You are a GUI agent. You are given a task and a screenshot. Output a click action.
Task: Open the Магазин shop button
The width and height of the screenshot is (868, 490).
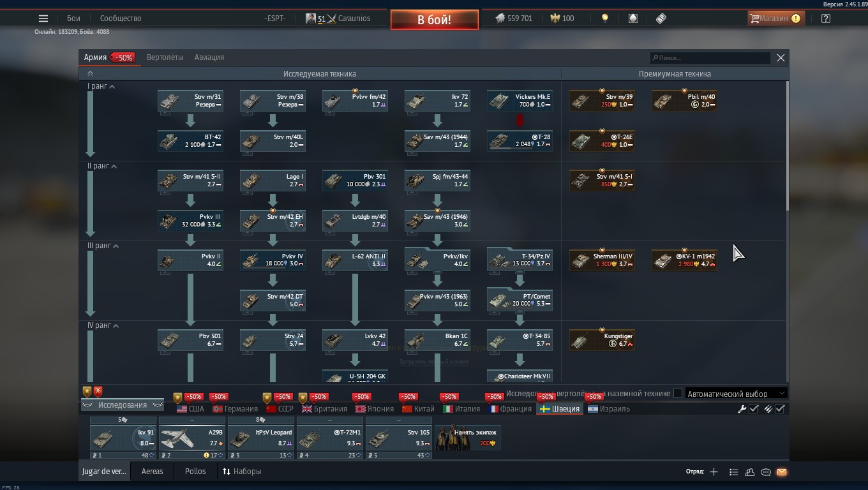point(775,19)
